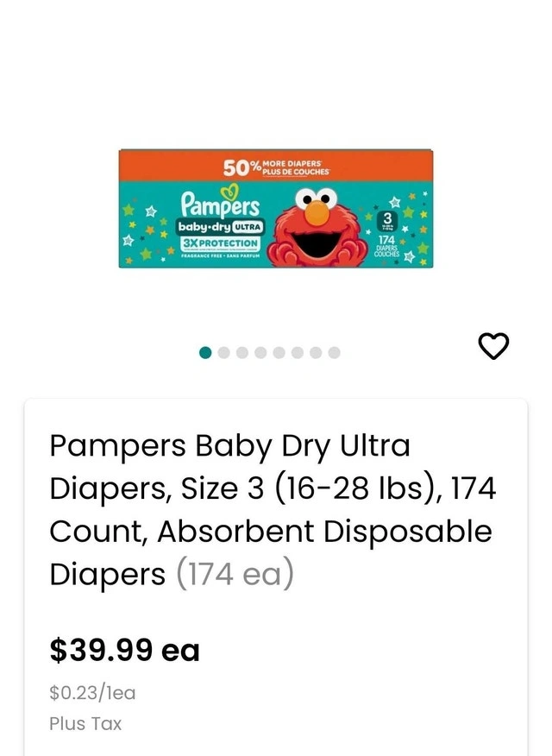Viewport: 552px width, 756px height.
Task: Tap the Pampers logo on the box
Action: click(x=219, y=204)
